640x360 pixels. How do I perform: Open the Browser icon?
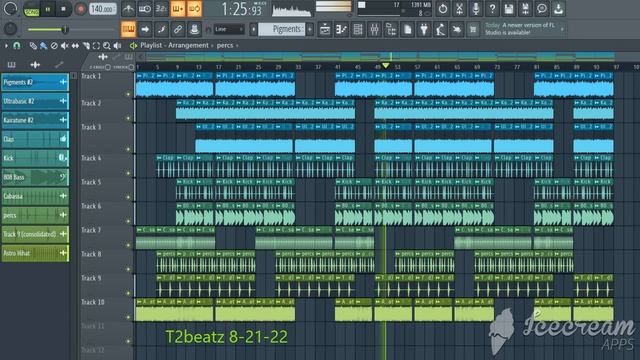point(391,29)
